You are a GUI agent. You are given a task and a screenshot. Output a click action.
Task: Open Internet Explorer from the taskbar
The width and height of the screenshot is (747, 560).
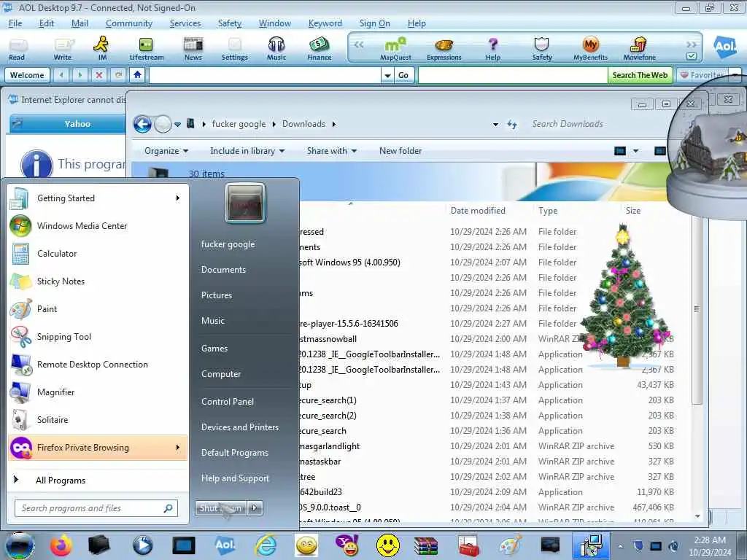pos(266,545)
